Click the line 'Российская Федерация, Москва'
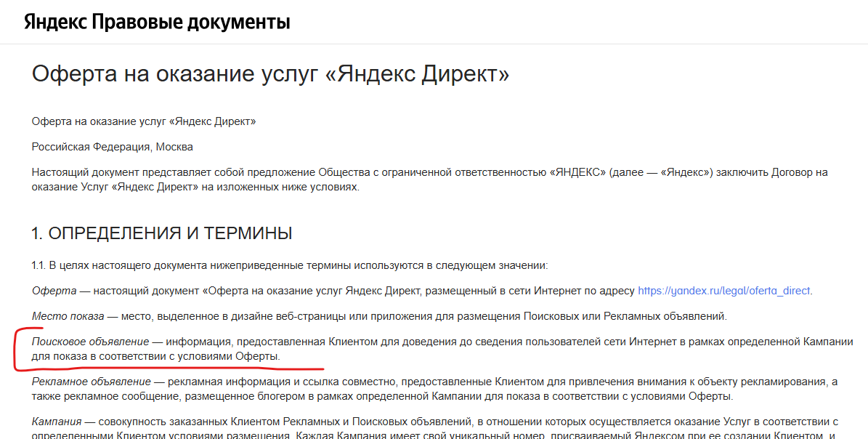The height and width of the screenshot is (439, 868). point(113,147)
